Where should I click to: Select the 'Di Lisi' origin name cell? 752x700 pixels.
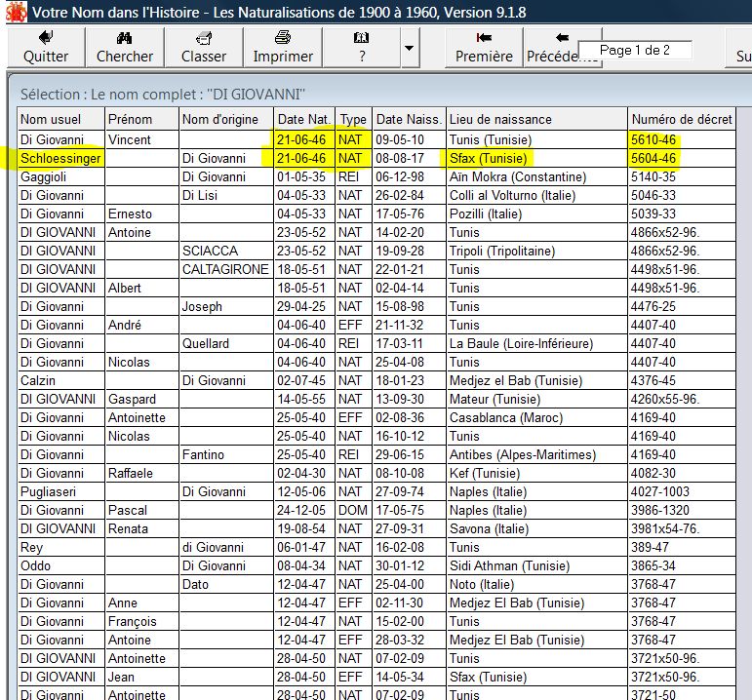coord(226,196)
